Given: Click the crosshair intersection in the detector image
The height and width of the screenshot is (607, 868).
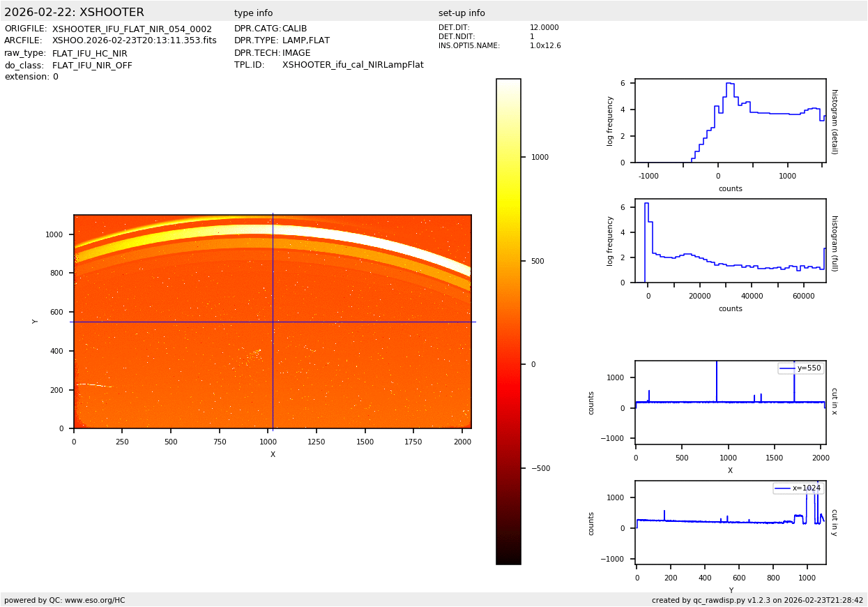Looking at the screenshot, I should (273, 322).
